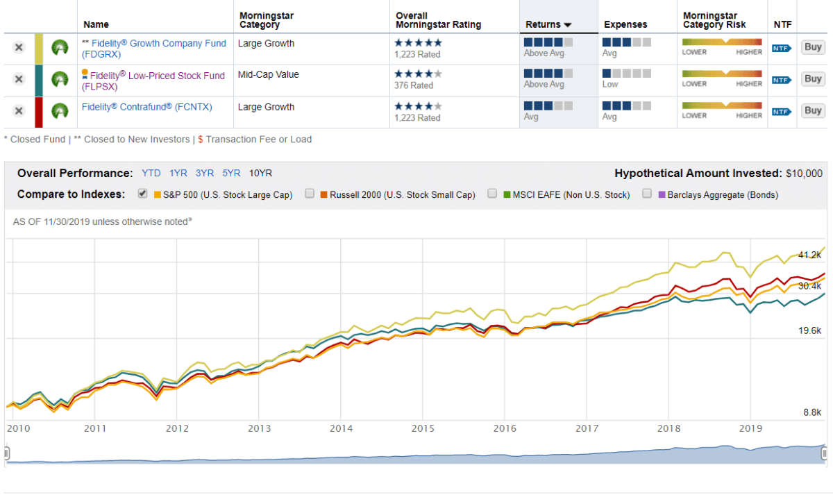Select the 10YR performance period
The width and height of the screenshot is (833, 504).
[261, 174]
